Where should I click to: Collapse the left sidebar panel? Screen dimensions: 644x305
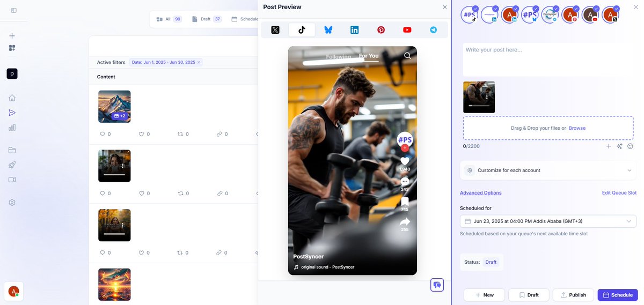click(13, 10)
